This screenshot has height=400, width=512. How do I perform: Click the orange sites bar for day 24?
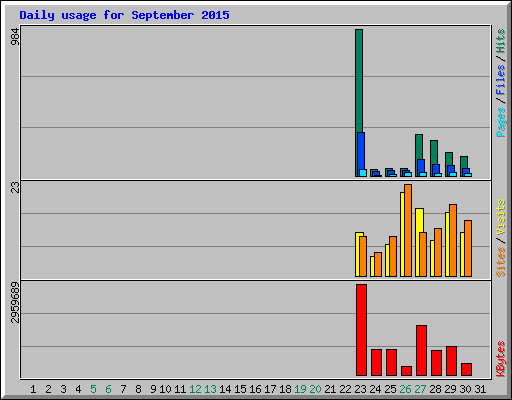click(378, 264)
